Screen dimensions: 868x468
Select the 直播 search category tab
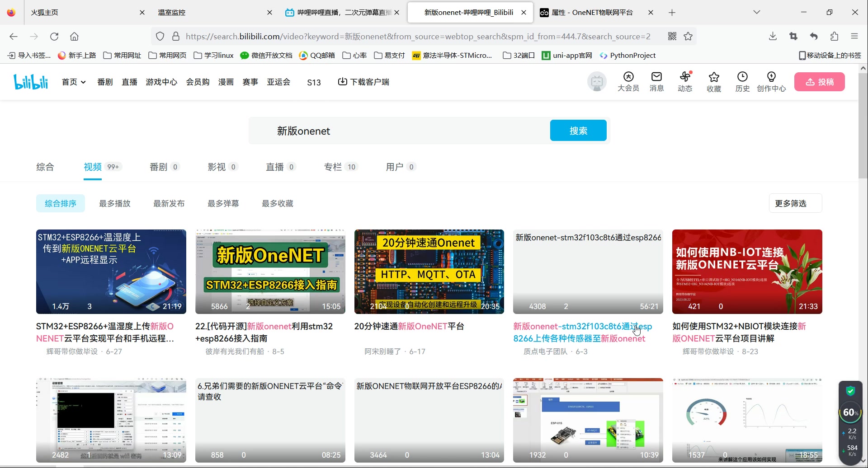(281, 167)
